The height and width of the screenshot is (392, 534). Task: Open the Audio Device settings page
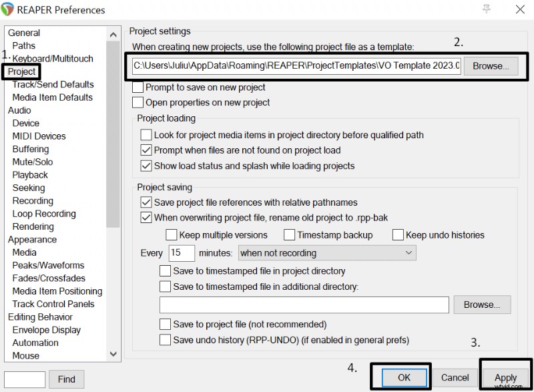click(x=25, y=123)
